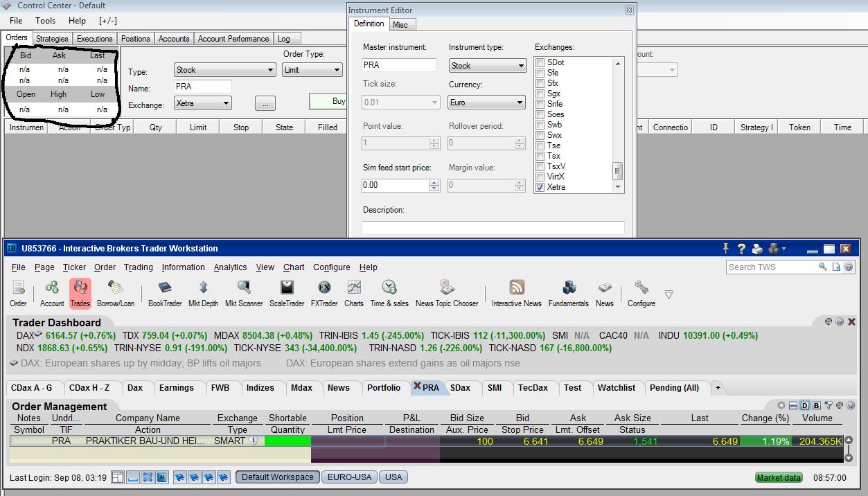
Task: Open the Positions tab in Control Center
Action: click(136, 39)
